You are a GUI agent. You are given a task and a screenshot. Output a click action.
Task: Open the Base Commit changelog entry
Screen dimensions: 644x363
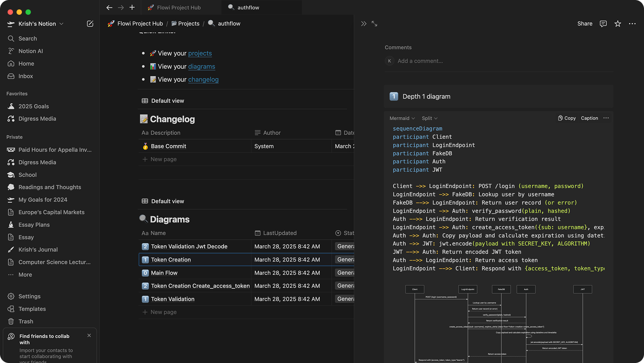pyautogui.click(x=169, y=146)
